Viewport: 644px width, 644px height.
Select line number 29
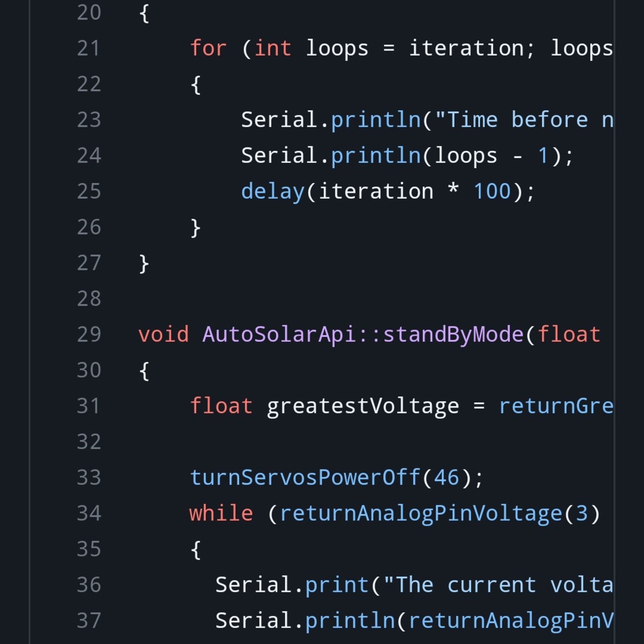[89, 334]
